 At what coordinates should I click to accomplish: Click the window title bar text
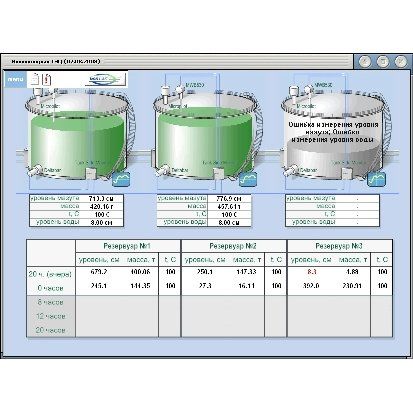[56, 62]
